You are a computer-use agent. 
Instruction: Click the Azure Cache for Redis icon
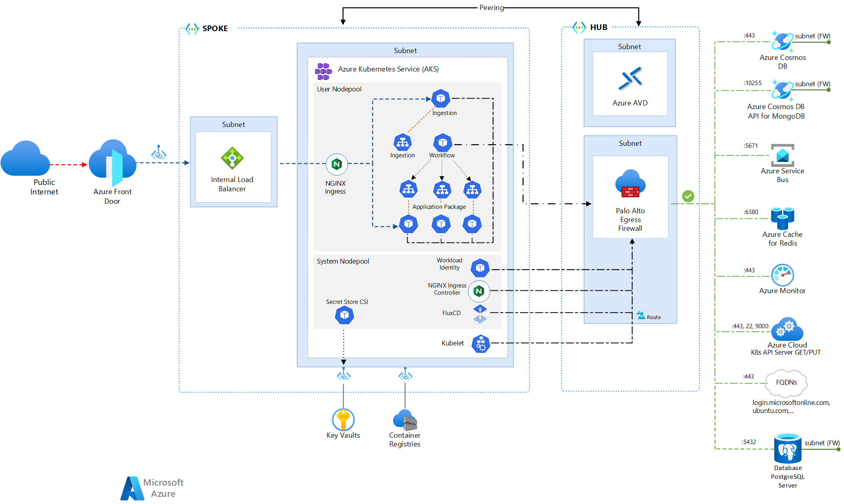[782, 218]
